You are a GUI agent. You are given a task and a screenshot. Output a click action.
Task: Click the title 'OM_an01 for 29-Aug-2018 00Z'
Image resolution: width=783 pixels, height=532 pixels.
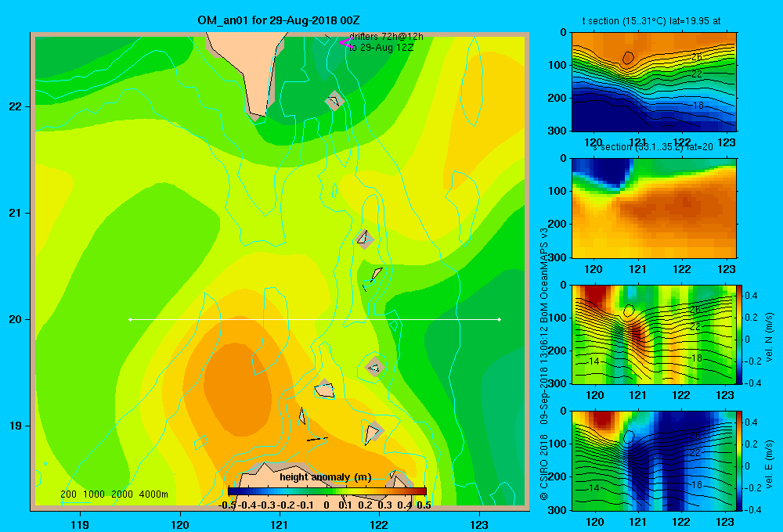[x=279, y=20]
